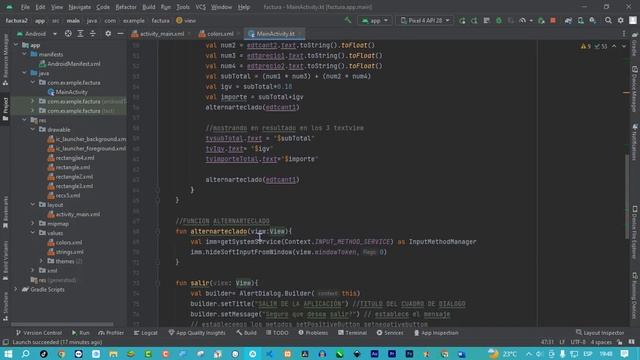Open the Terminal tool window
The width and height of the screenshot is (640, 360).
tap(352, 333)
